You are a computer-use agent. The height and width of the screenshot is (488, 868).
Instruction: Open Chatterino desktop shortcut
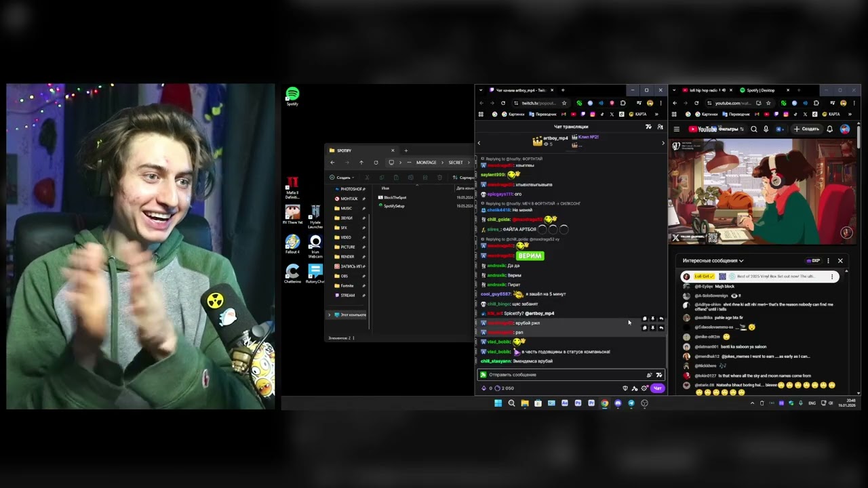point(292,274)
